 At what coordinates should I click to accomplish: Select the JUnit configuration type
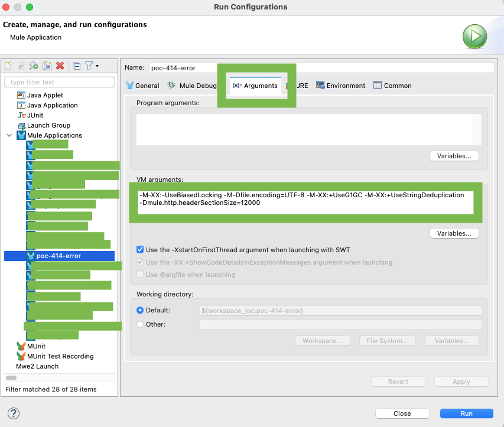point(35,115)
